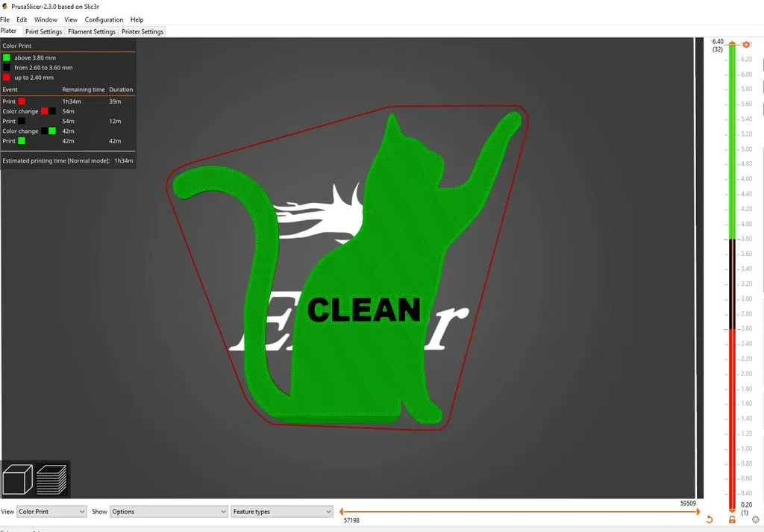Screen dimensions: 764x532
Task: Click the PrusaSlicer application icon in the title bar
Action: coord(5,6)
